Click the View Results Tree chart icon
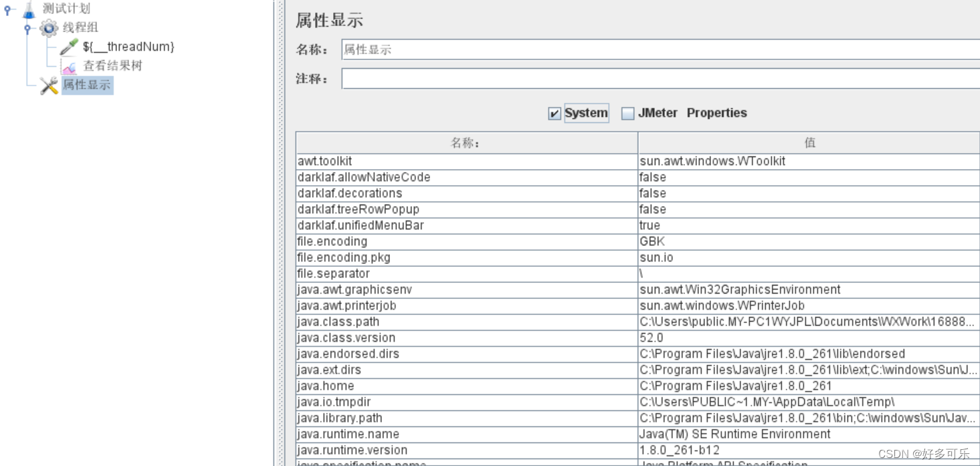This screenshot has height=466, width=980. point(69,66)
